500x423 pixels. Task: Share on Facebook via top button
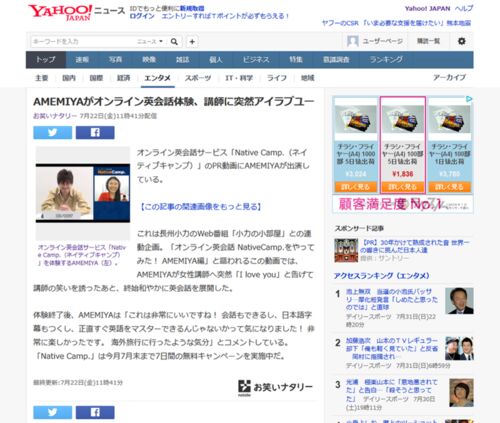(x=95, y=132)
